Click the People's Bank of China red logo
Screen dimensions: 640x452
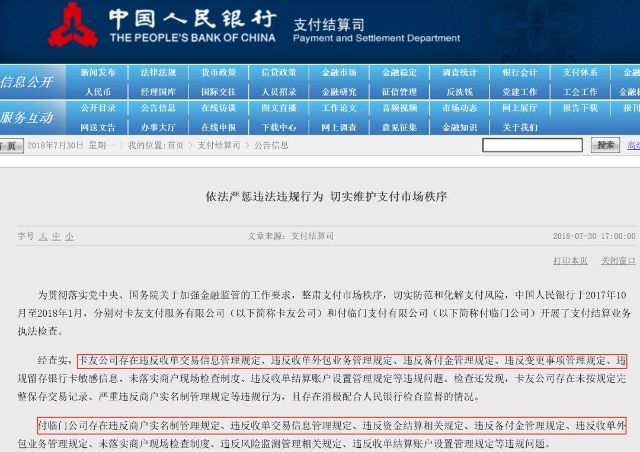point(73,24)
